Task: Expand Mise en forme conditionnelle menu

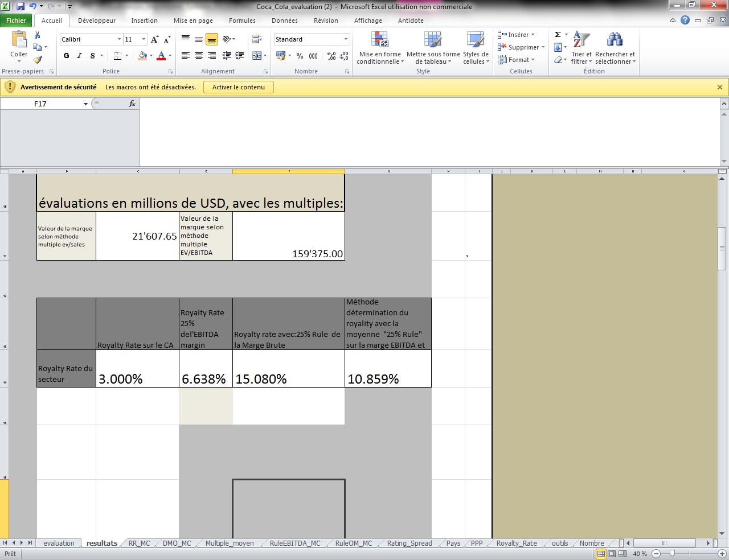Action: point(380,48)
